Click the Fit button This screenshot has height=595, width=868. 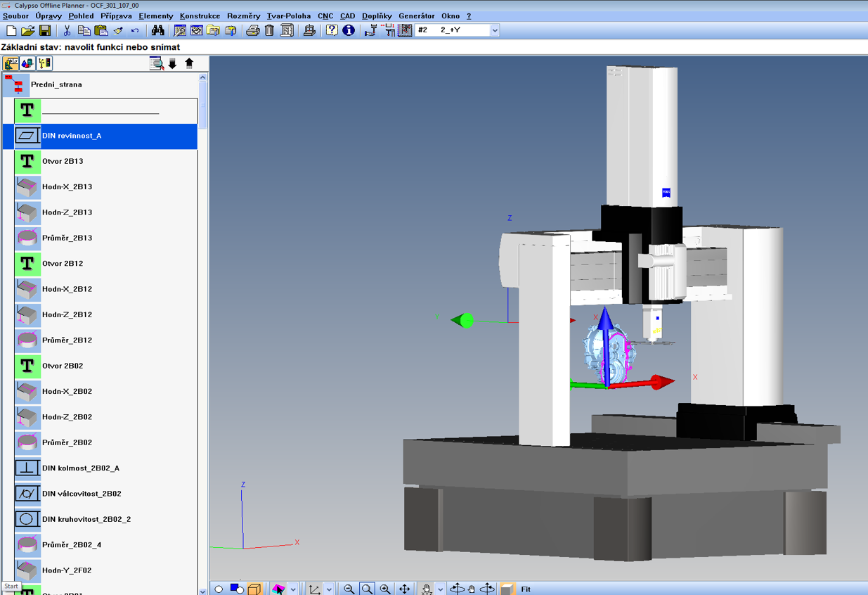point(526,589)
